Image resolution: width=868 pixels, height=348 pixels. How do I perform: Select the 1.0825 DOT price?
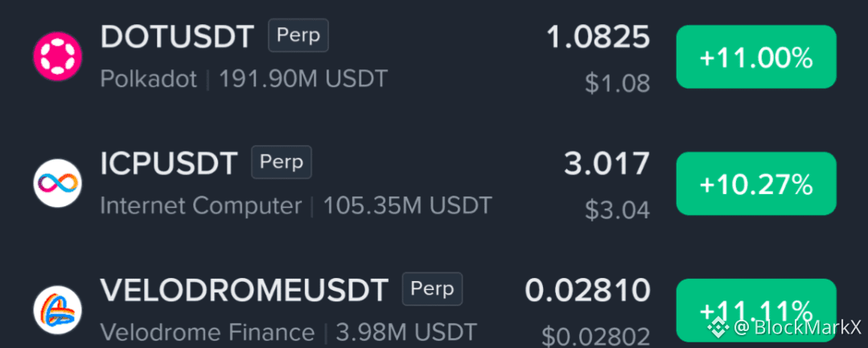[x=598, y=37]
